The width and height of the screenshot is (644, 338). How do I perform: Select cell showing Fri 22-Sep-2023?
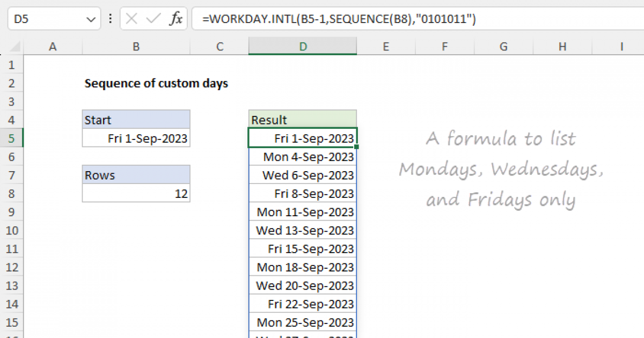303,304
